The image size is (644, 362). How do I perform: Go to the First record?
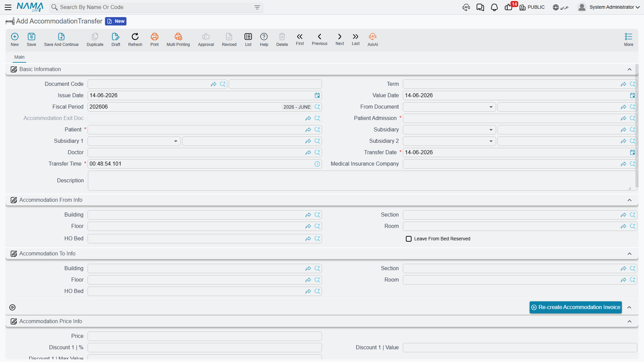[x=300, y=39]
